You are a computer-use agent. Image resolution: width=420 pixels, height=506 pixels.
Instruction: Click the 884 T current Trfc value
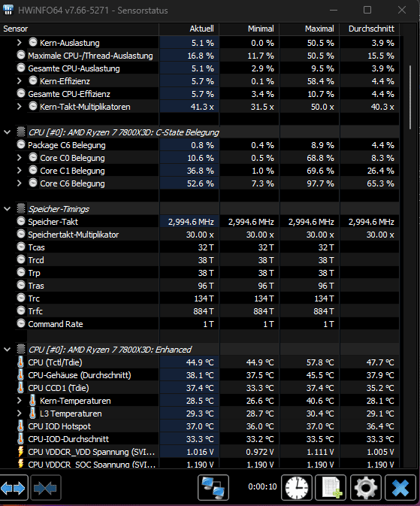click(204, 311)
